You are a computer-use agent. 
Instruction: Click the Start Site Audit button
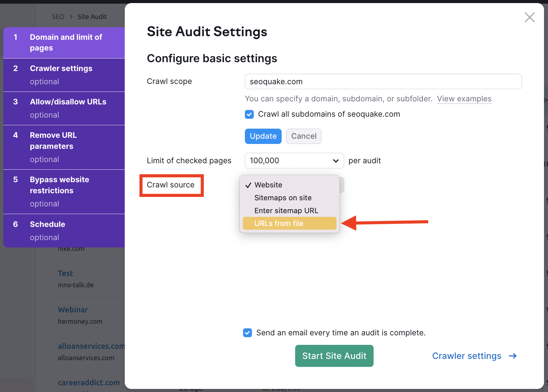(x=334, y=356)
